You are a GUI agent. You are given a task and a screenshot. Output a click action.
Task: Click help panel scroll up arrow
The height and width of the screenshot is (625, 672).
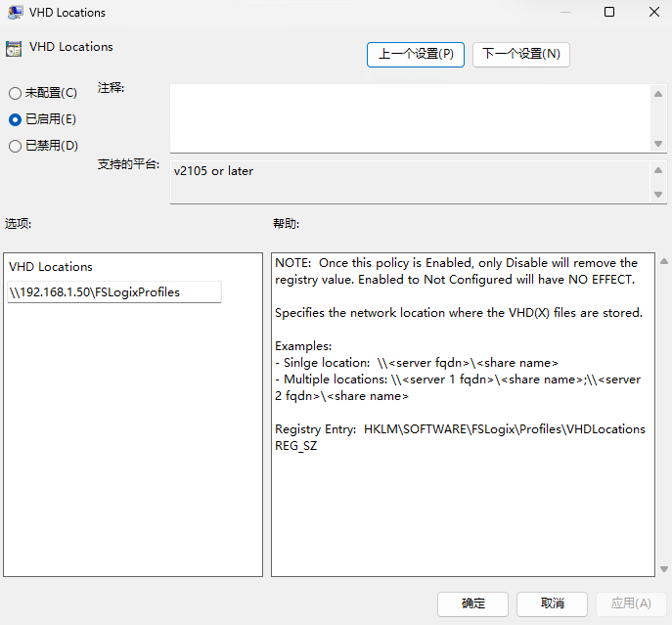663,261
